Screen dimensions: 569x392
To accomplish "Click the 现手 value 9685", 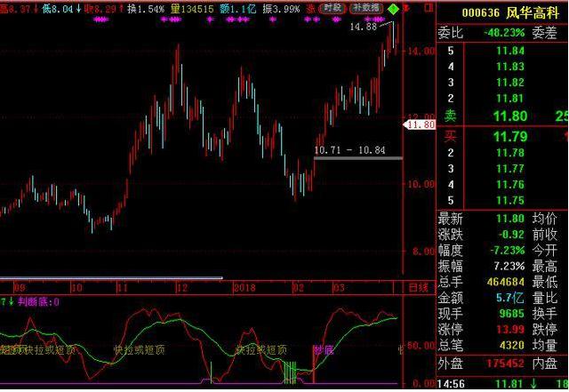I will pos(511,314).
